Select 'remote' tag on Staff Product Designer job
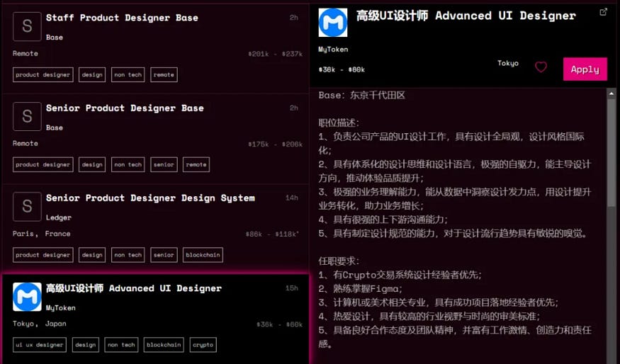 click(164, 74)
